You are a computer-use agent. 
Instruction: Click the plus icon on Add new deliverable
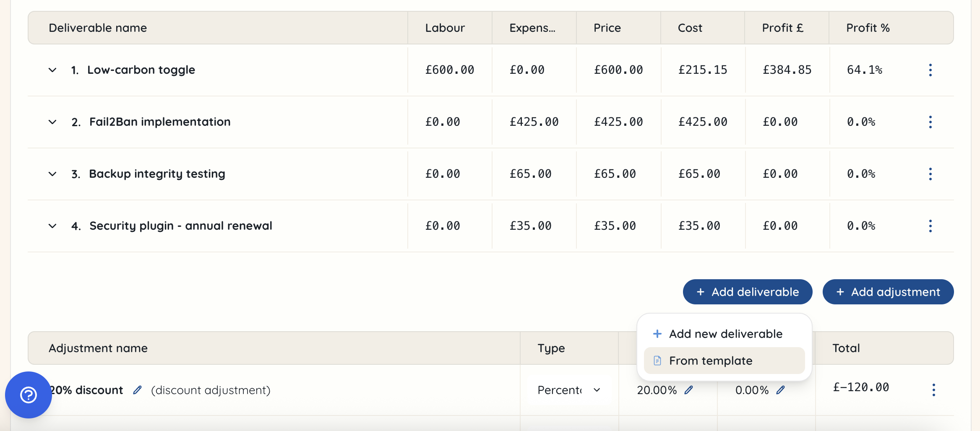point(657,334)
